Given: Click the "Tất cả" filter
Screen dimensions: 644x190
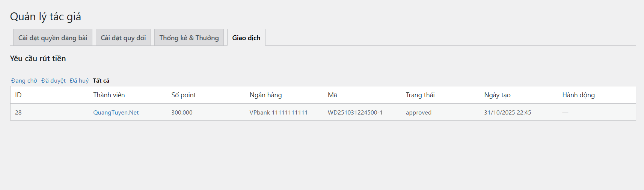Looking at the screenshot, I should 101,81.
